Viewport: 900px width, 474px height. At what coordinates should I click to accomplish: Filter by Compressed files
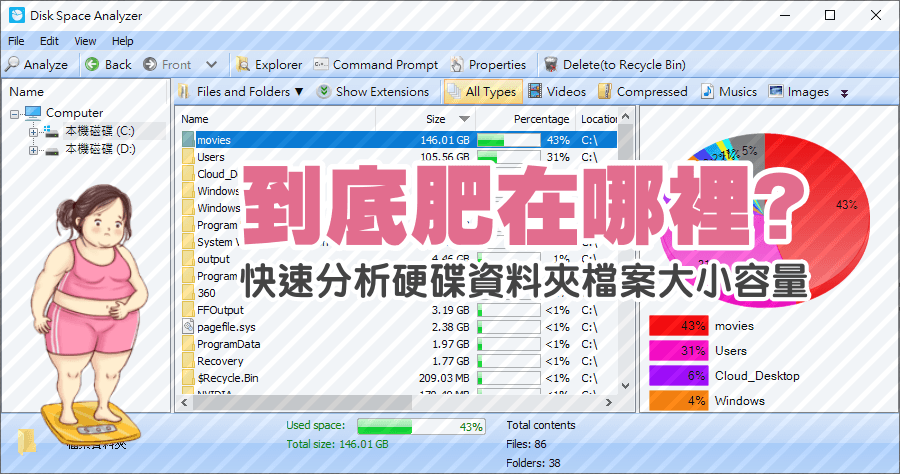pos(643,92)
